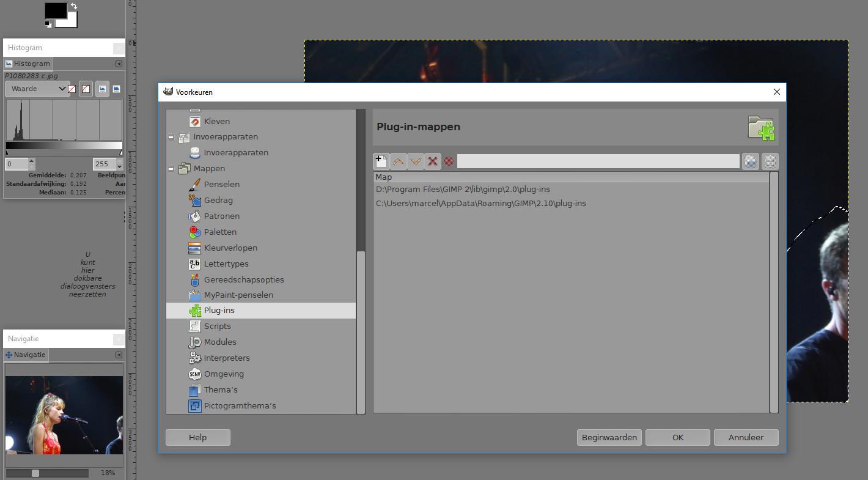
Task: Switch histogram to non-linear (perceptual) scale
Action: tap(86, 89)
